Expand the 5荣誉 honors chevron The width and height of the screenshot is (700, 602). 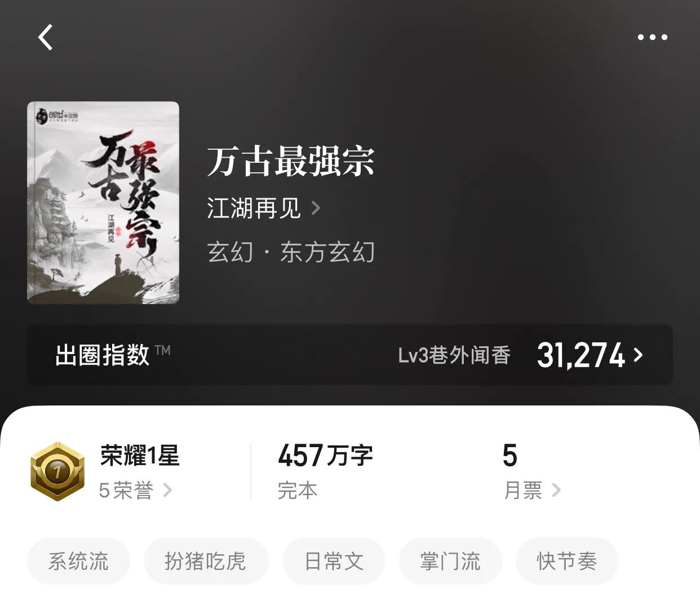click(167, 490)
